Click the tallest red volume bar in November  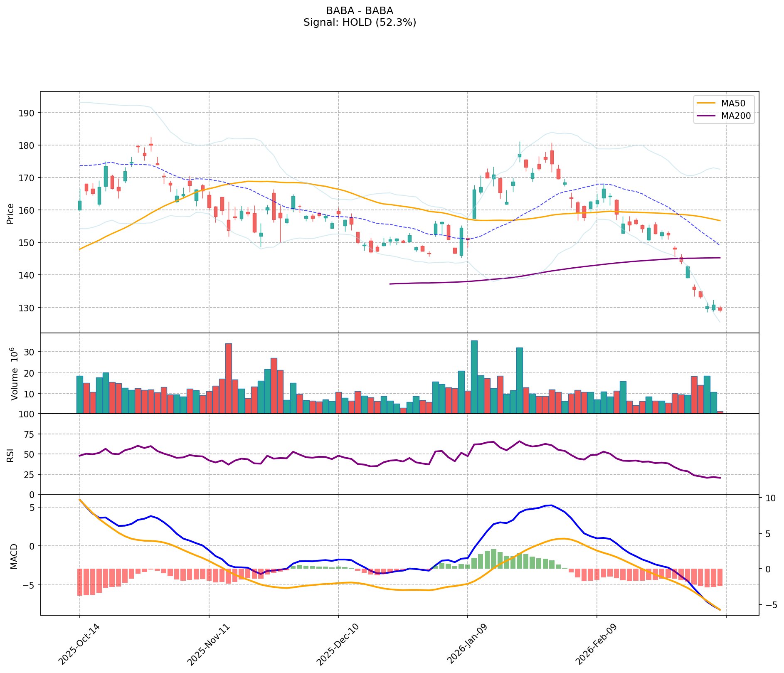coord(229,378)
